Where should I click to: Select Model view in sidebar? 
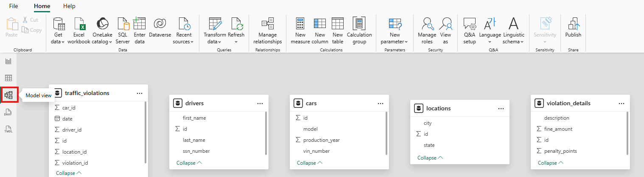8,95
